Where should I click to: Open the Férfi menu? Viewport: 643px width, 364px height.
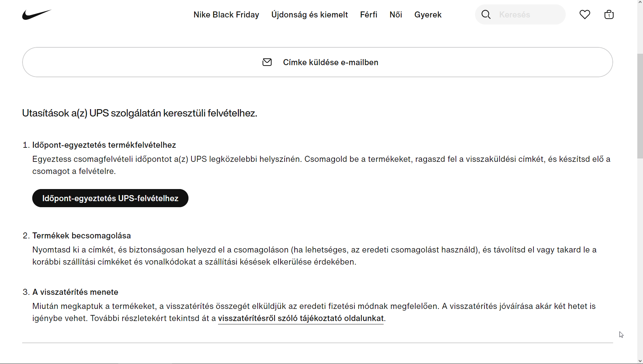369,15
